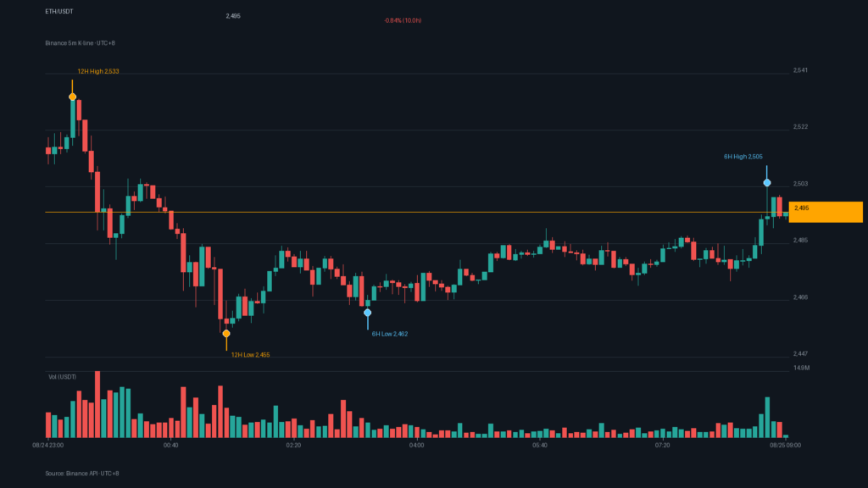Click the 6H High 2,505 label
Viewport: 868px width, 488px height.
[743, 157]
